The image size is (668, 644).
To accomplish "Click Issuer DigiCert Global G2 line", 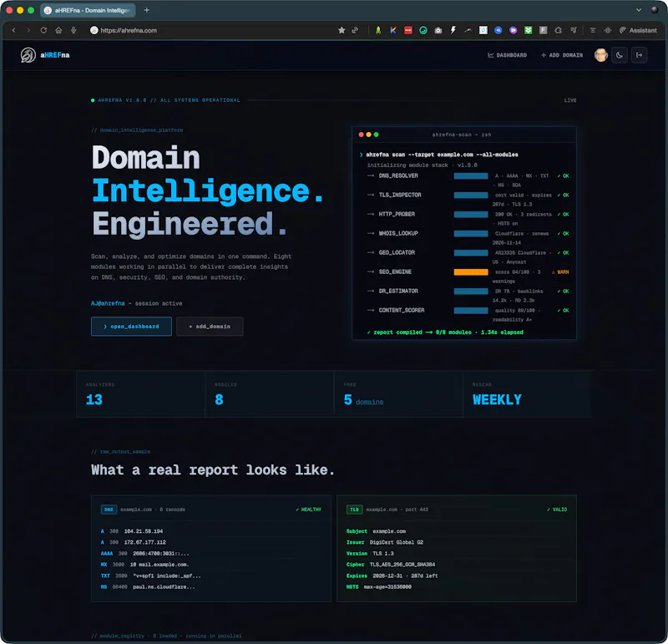I will [385, 542].
